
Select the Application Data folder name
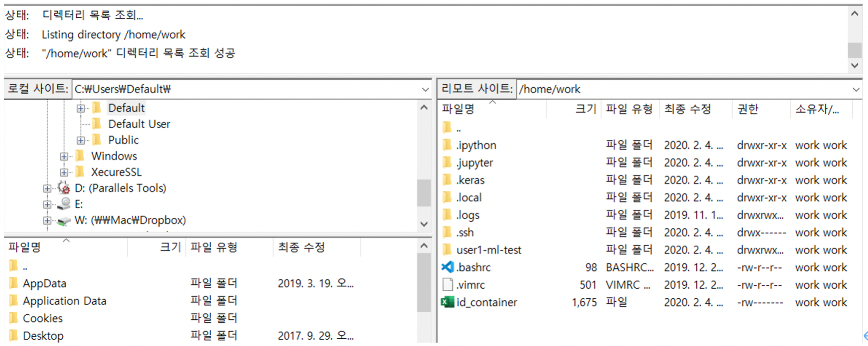(65, 301)
